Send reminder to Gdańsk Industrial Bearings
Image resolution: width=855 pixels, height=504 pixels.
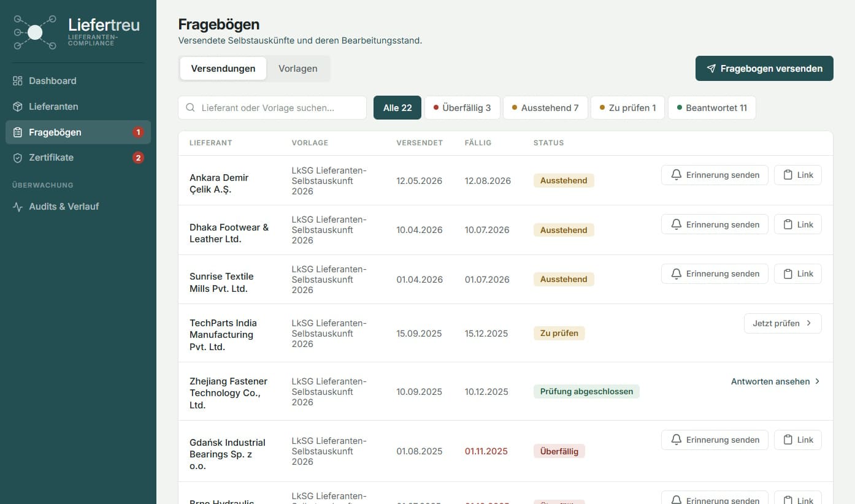click(715, 440)
